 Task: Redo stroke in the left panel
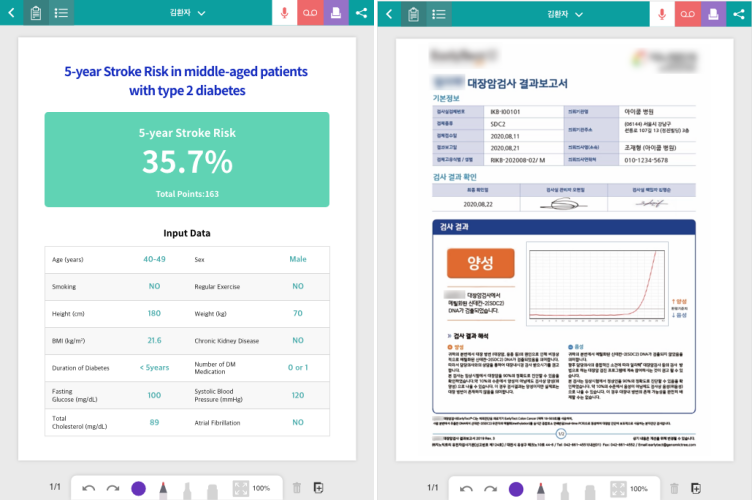pyautogui.click(x=113, y=488)
